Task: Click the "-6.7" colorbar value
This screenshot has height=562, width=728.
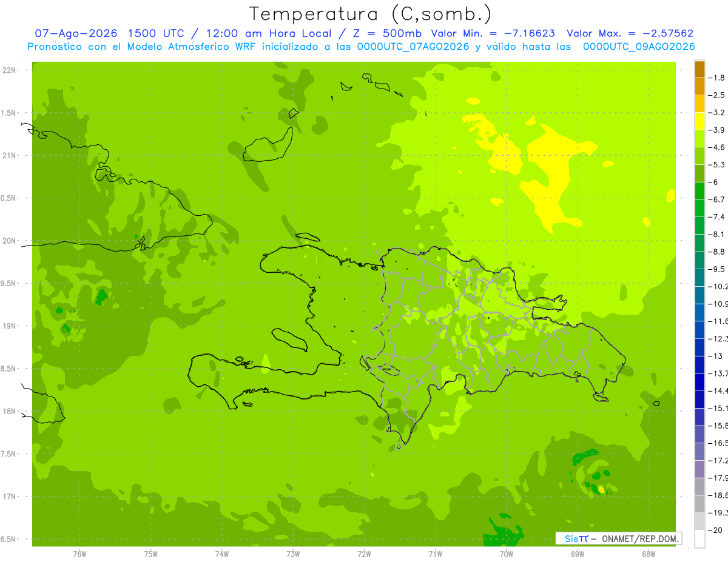Action: pos(718,199)
